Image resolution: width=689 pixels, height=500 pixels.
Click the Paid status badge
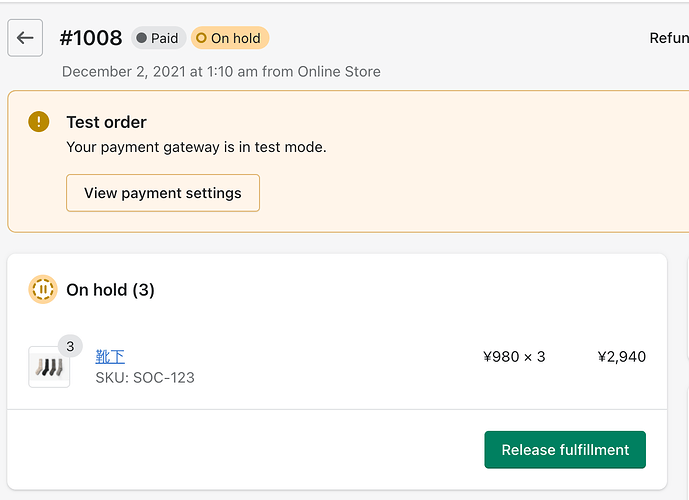157,39
